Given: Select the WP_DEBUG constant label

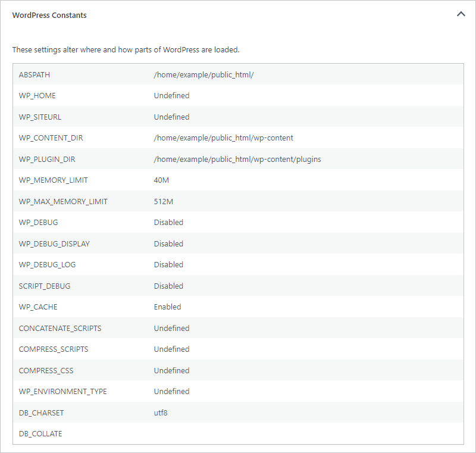Looking at the screenshot, I should (38, 222).
